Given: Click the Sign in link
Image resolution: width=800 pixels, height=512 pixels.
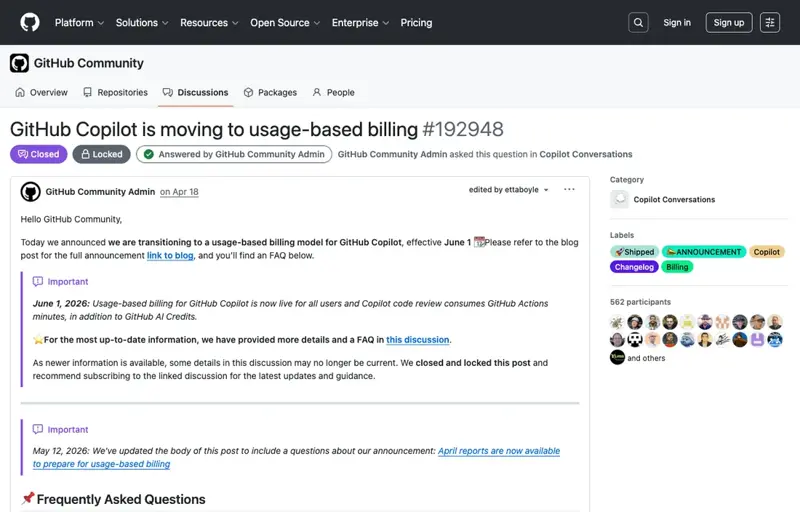Looking at the screenshot, I should [x=677, y=22].
